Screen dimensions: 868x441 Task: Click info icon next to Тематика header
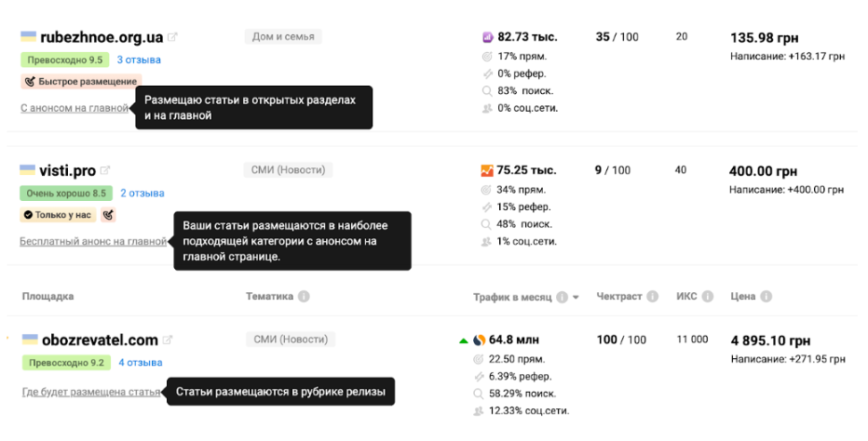(x=305, y=297)
